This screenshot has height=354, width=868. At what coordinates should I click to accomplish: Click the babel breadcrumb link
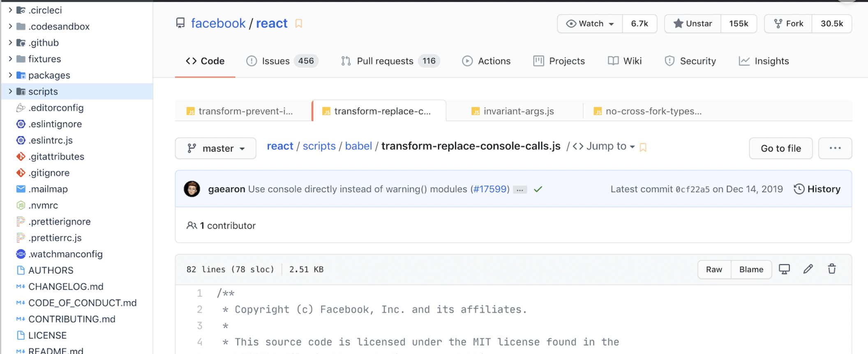pyautogui.click(x=358, y=146)
